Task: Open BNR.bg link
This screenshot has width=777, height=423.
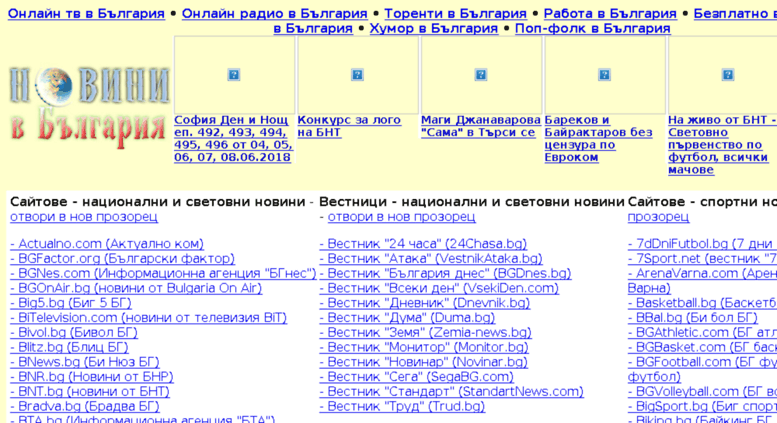Action: 92,377
